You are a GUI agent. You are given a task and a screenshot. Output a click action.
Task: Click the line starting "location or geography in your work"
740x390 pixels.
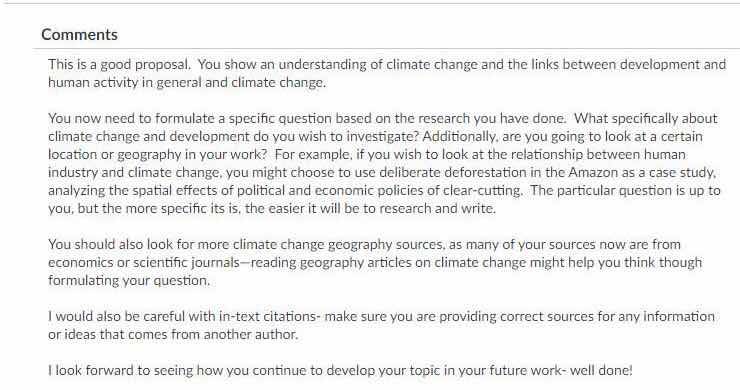tap(367, 154)
